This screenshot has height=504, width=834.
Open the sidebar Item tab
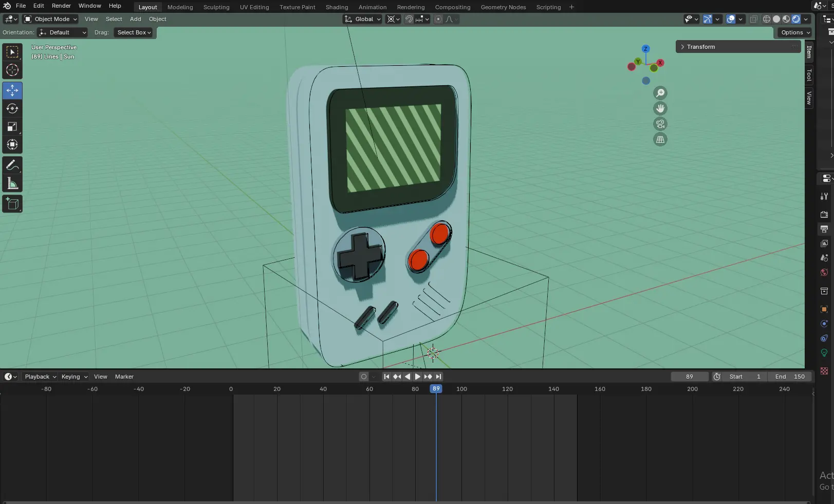[809, 52]
